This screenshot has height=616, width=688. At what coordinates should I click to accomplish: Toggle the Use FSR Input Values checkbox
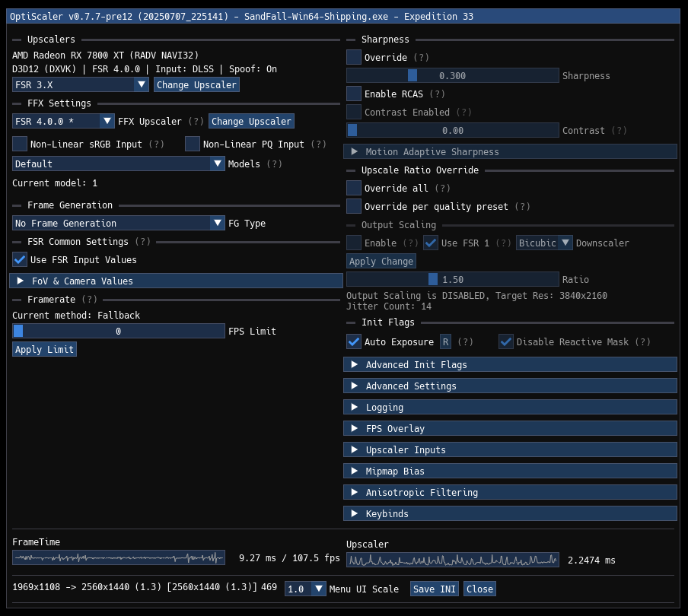pyautogui.click(x=19, y=259)
